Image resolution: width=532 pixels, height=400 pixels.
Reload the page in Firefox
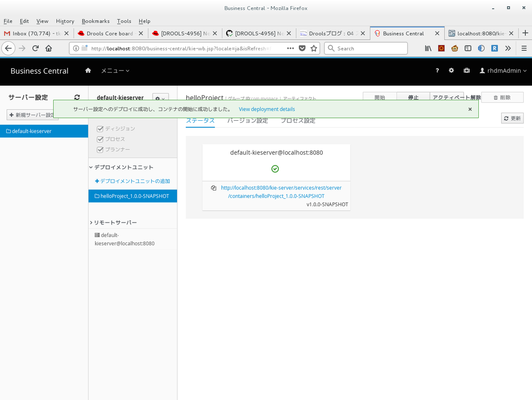point(35,48)
